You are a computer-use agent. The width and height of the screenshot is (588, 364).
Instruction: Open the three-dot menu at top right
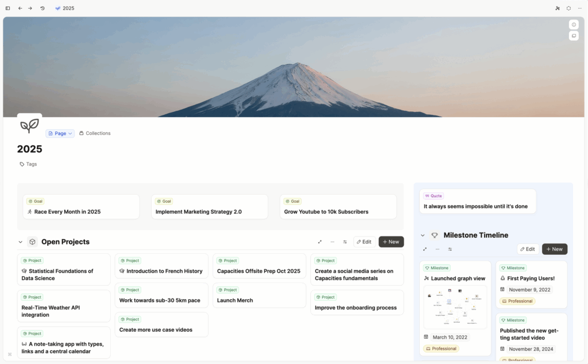click(x=579, y=8)
